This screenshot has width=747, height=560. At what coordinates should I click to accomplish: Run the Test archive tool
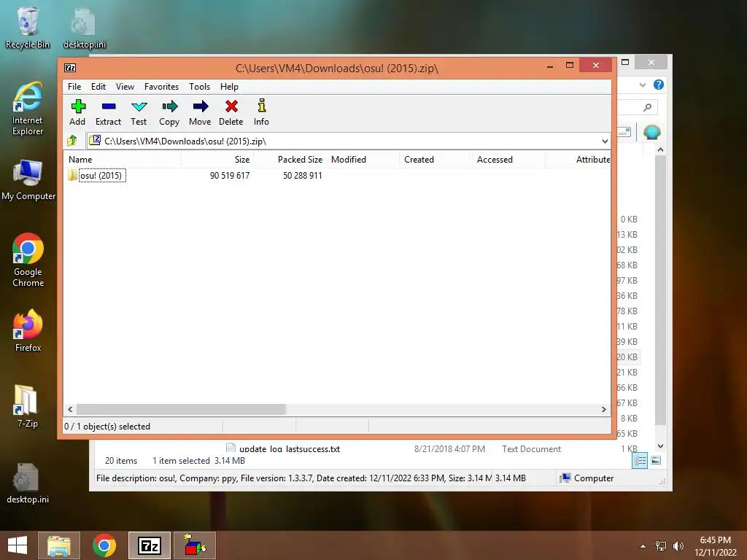pyautogui.click(x=139, y=112)
